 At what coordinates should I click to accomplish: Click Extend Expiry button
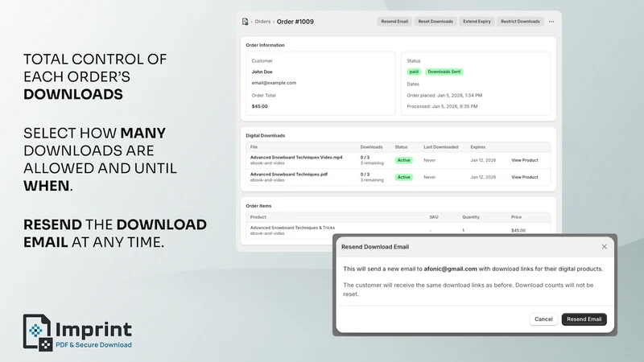pos(477,22)
